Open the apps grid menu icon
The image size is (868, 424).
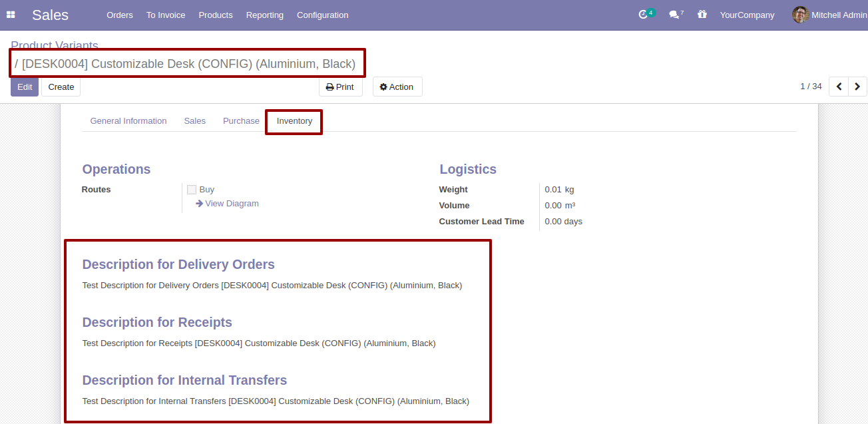coord(11,15)
